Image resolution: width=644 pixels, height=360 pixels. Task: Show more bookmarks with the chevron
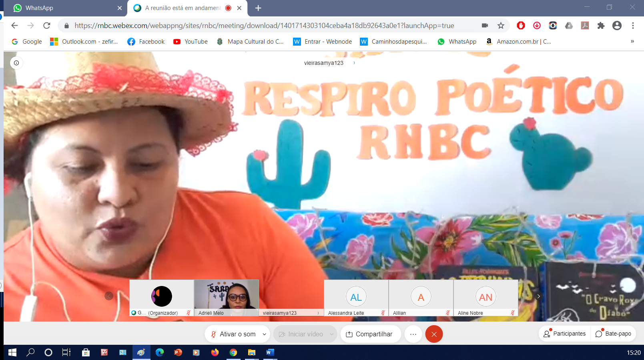coord(632,41)
